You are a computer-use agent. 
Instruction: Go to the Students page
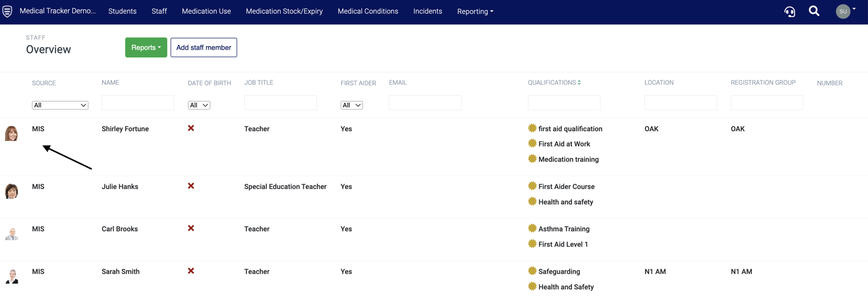pos(122,11)
